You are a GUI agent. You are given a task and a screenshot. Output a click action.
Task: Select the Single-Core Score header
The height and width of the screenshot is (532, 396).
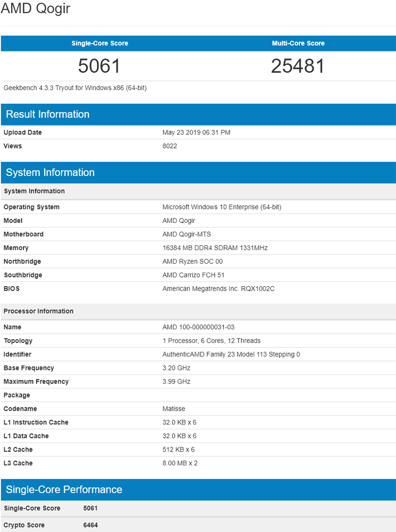coord(100,44)
